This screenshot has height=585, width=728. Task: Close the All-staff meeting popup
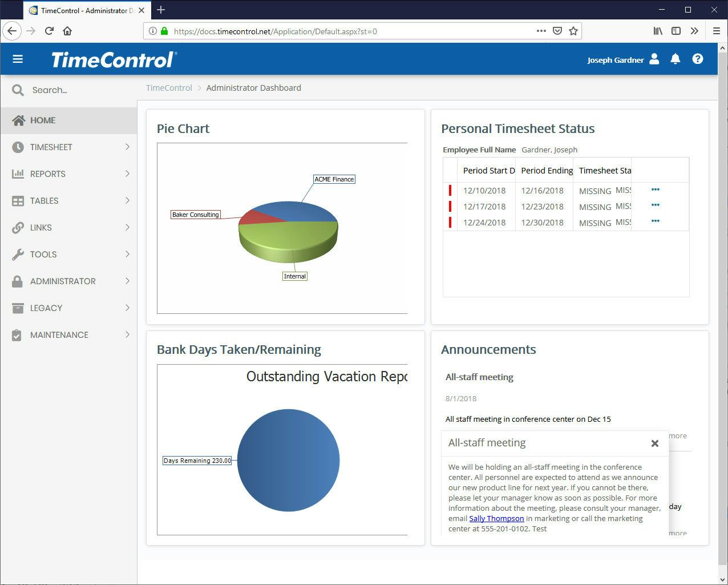[654, 443]
